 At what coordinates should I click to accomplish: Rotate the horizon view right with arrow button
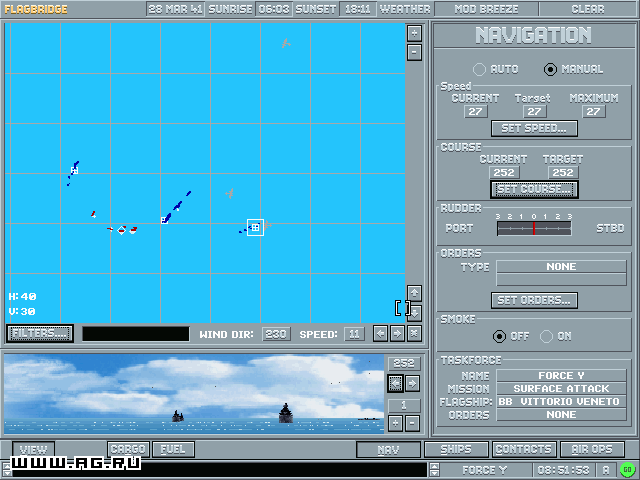tap(413, 384)
